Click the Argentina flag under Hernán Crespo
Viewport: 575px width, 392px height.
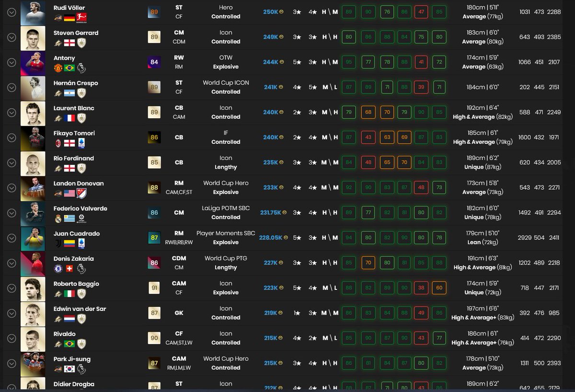pos(69,93)
